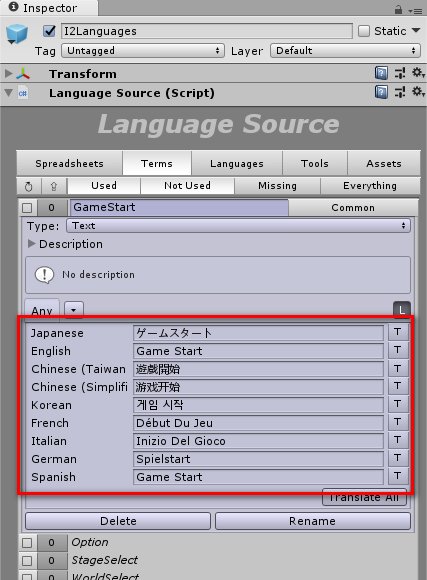This screenshot has width=427, height=580.
Task: Click the blue cube GameObject icon
Action: coord(17,34)
